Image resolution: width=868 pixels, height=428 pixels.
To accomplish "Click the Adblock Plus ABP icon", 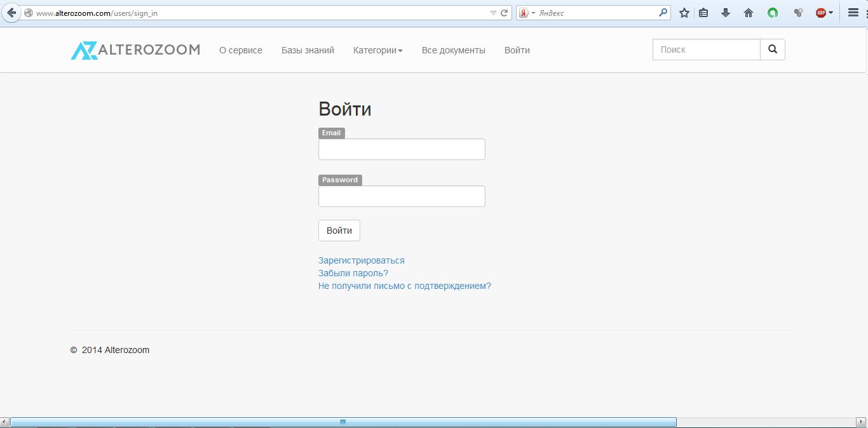I will 821,13.
